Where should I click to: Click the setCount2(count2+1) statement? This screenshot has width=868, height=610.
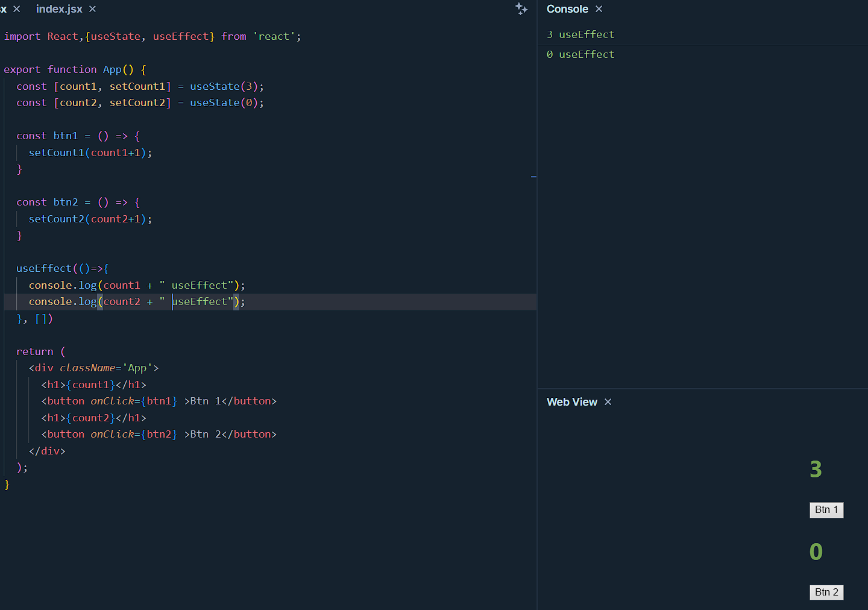(x=90, y=219)
